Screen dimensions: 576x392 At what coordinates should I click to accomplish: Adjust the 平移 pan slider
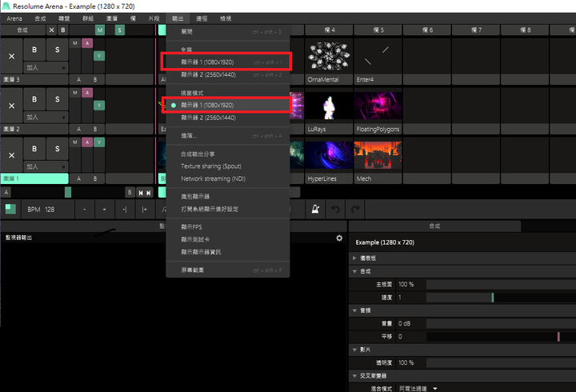click(501, 337)
